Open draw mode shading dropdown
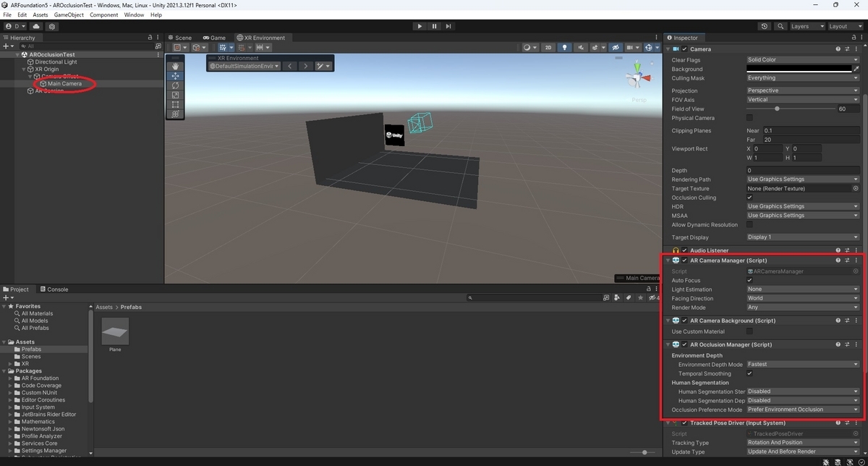 click(x=530, y=48)
